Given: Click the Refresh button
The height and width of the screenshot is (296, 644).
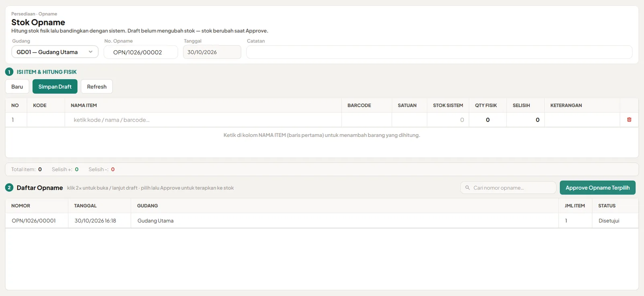Looking at the screenshot, I should click(x=97, y=87).
